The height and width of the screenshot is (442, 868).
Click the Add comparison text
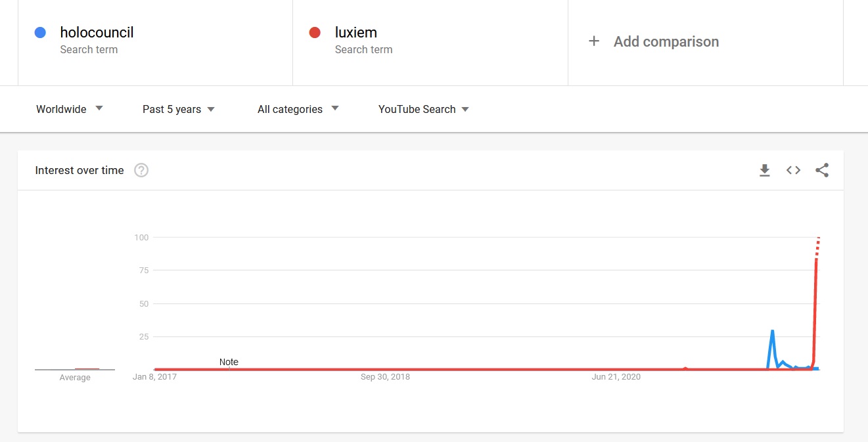[x=666, y=41]
